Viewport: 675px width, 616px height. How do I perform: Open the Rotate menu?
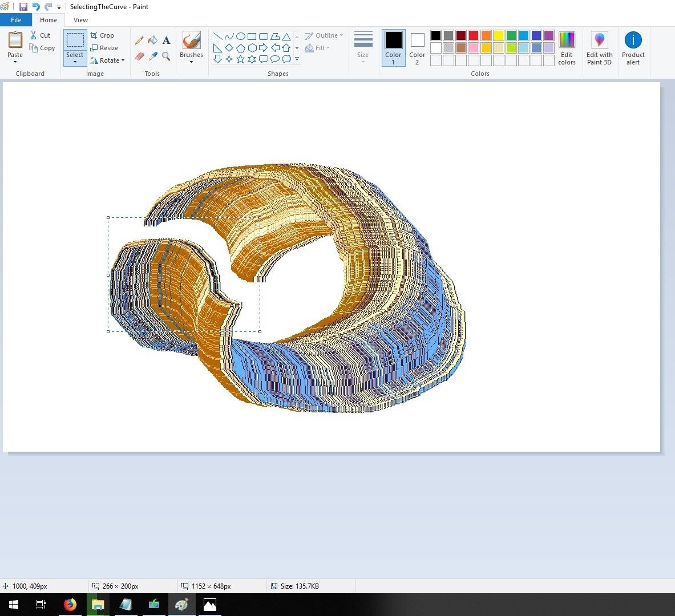(108, 60)
